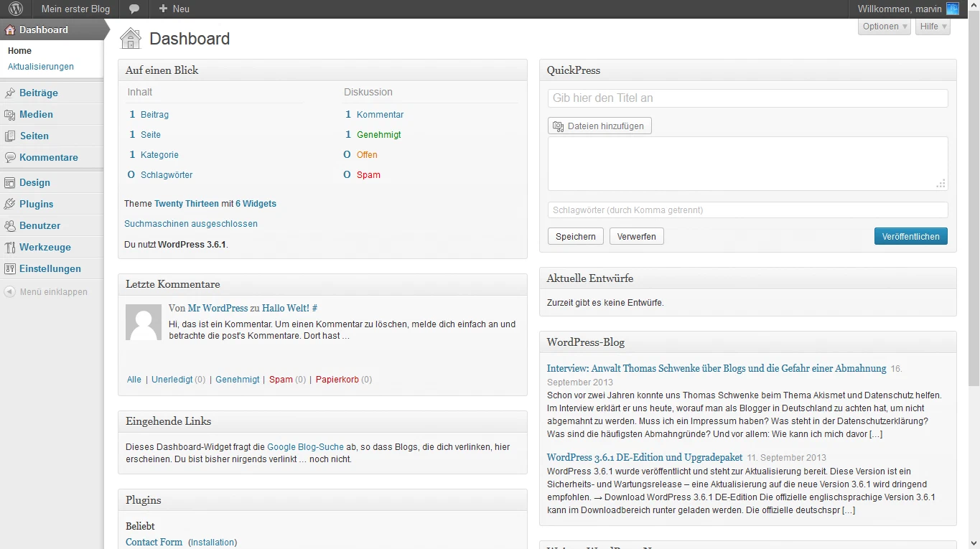Open the Contact Form plugin link

pos(154,542)
